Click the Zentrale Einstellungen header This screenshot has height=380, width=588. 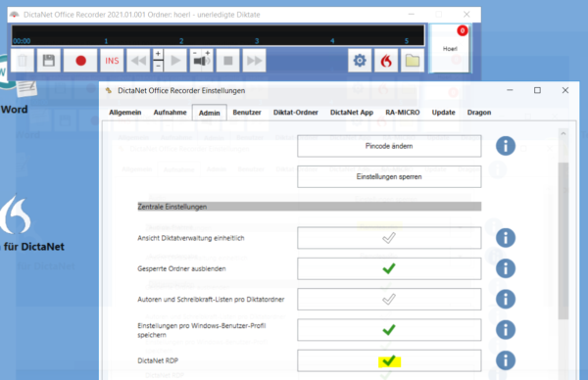(310, 207)
